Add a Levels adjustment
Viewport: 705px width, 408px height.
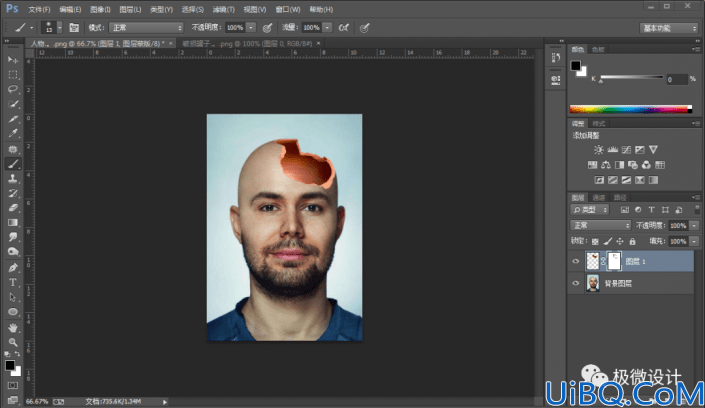(x=612, y=150)
